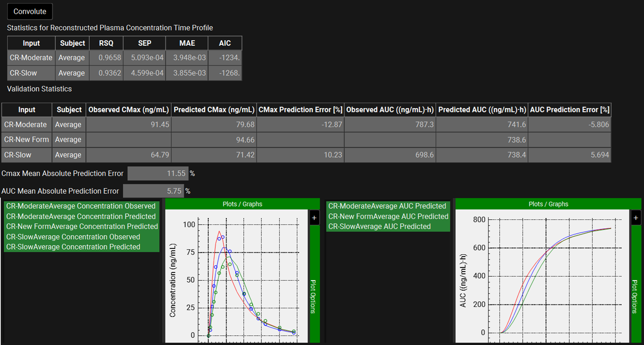The height and width of the screenshot is (345, 644).
Task: Expand the AUC plot with plus icon
Action: (x=636, y=218)
